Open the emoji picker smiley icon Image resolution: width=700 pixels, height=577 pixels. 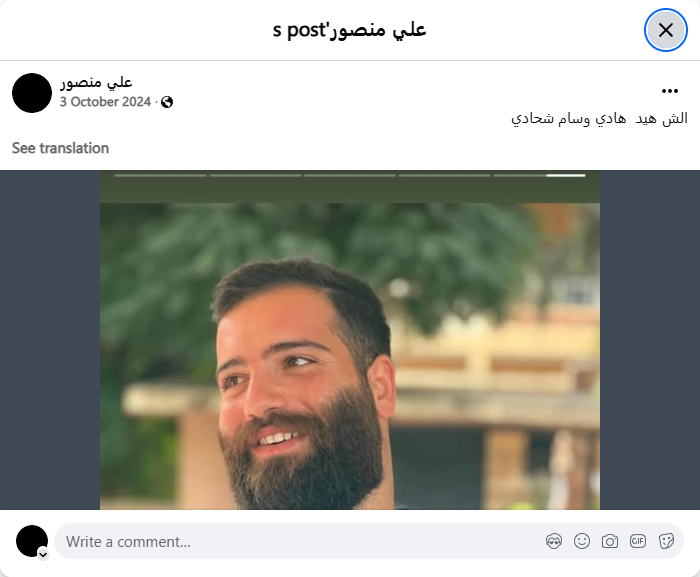pos(582,541)
